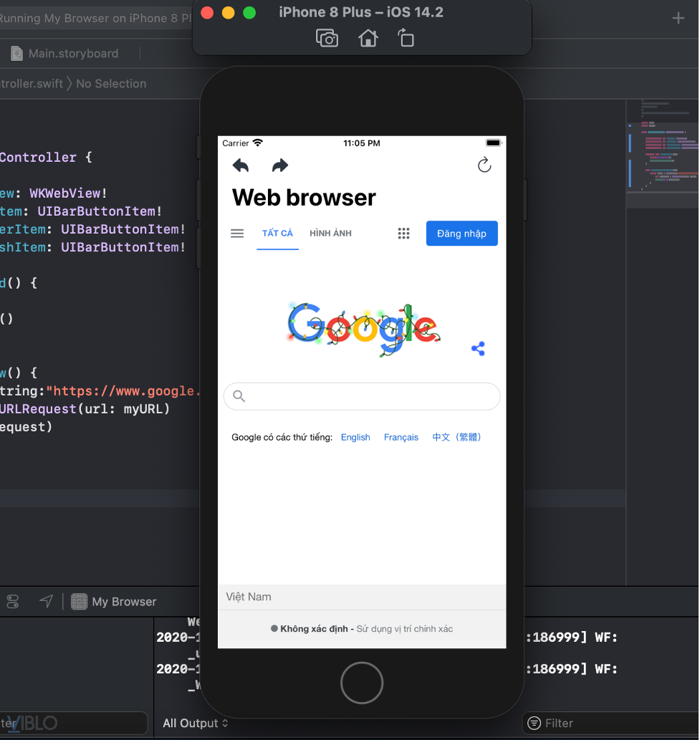Click the console Filter text field
The height and width of the screenshot is (740, 700).
click(x=610, y=723)
